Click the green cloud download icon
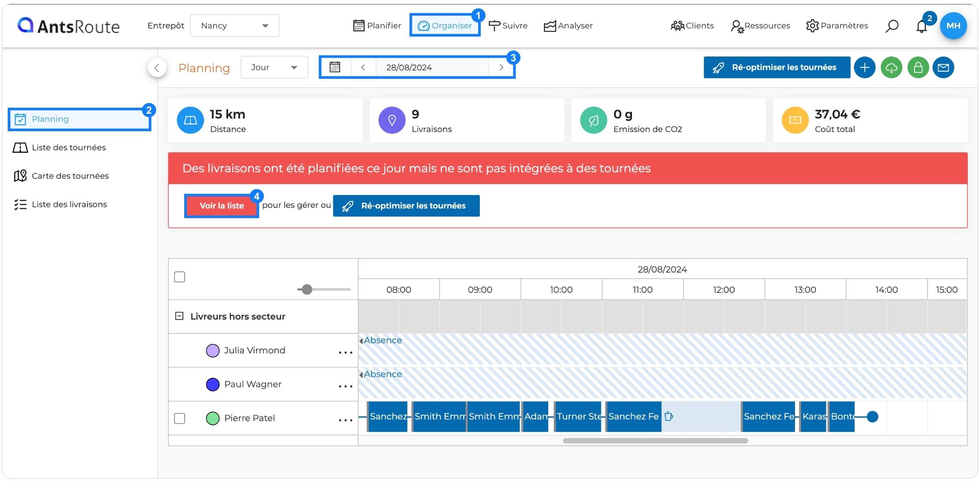The width and height of the screenshot is (980, 483). (891, 67)
